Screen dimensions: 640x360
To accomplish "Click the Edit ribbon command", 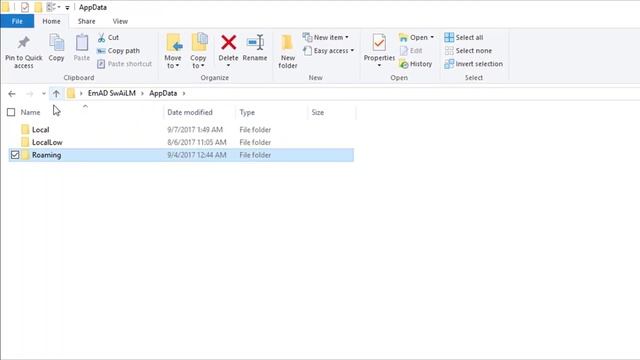I will (411, 51).
